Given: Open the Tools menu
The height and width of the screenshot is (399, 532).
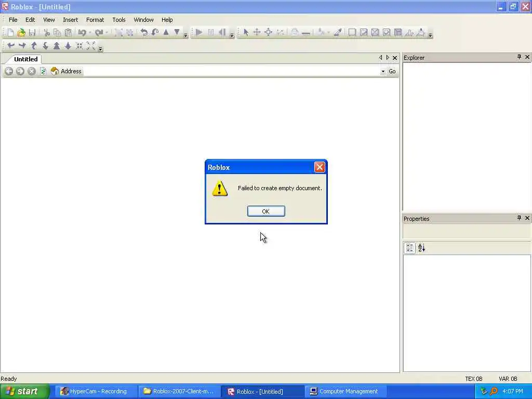Looking at the screenshot, I should (x=119, y=20).
